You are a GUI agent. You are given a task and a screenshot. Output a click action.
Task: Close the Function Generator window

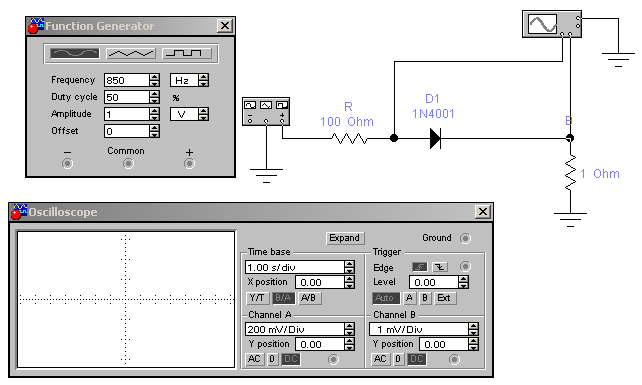pyautogui.click(x=225, y=26)
